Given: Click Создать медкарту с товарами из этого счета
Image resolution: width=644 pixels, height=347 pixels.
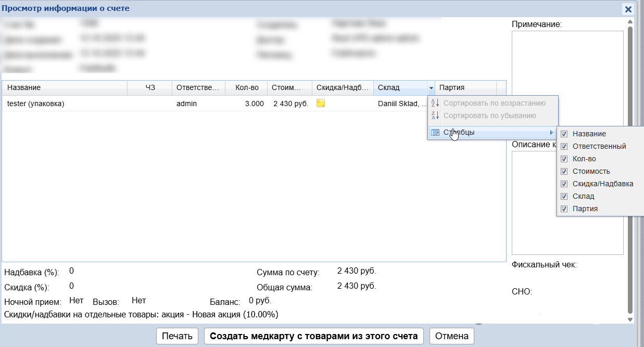Looking at the screenshot, I should click(313, 336).
